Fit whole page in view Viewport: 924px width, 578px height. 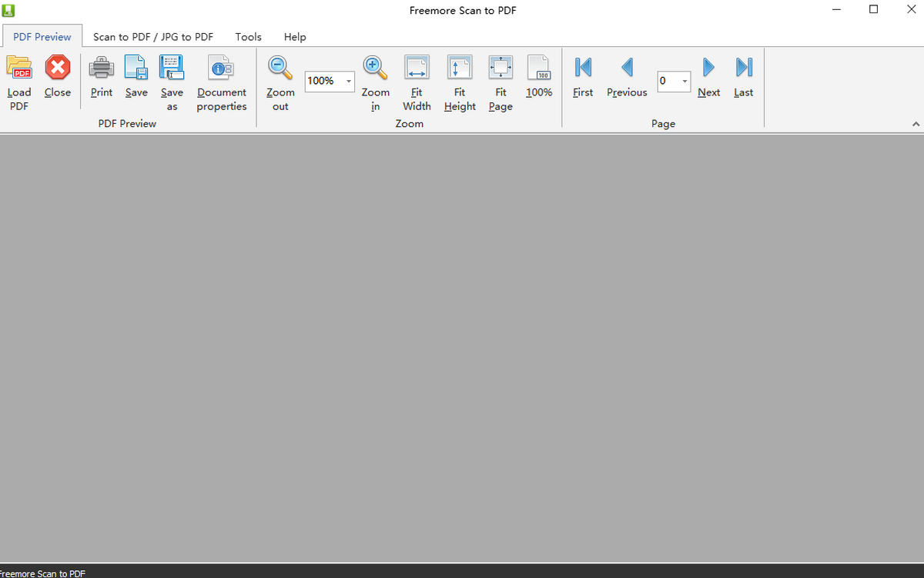pos(500,83)
